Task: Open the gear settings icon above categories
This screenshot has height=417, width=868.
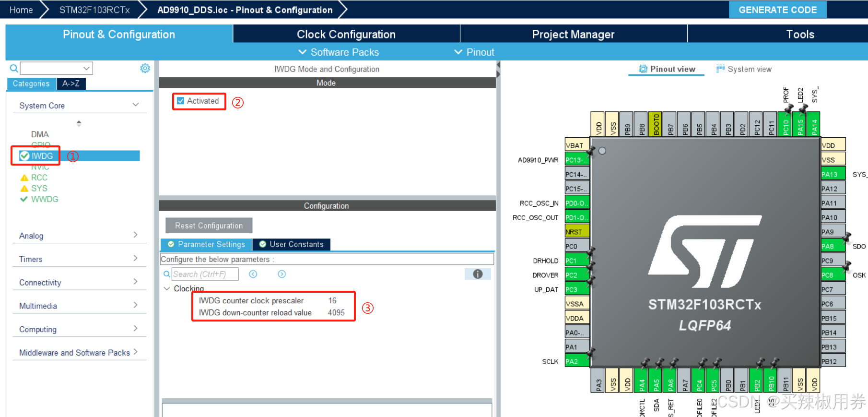Action: tap(145, 68)
